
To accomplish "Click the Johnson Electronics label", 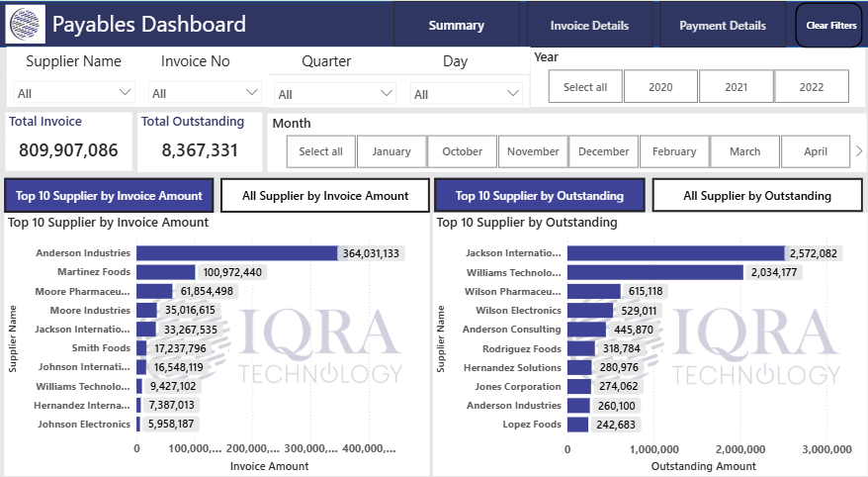I will (84, 425).
